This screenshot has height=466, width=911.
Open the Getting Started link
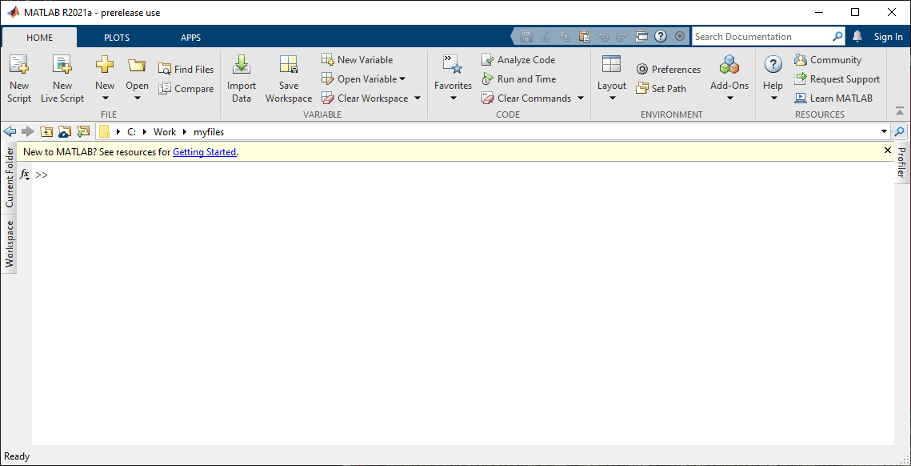(205, 152)
